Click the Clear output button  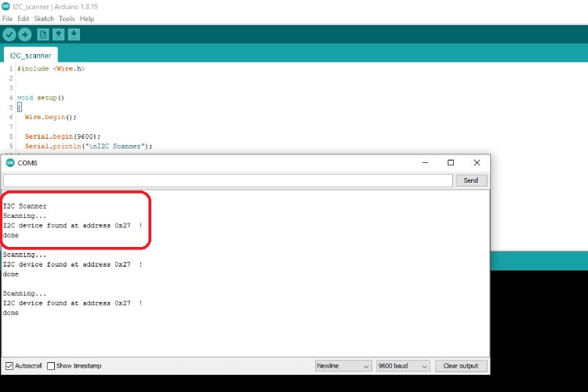(x=461, y=366)
